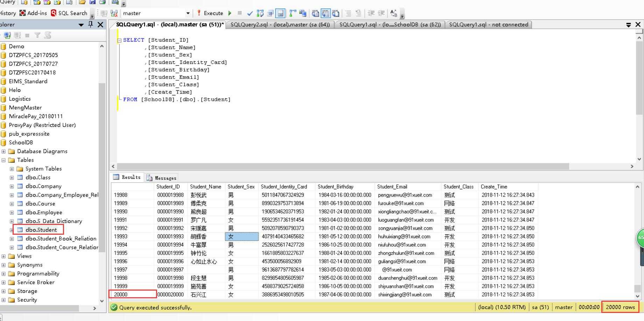This screenshot has width=644, height=321.
Task: Select the MengMaster database
Action: coord(25,108)
